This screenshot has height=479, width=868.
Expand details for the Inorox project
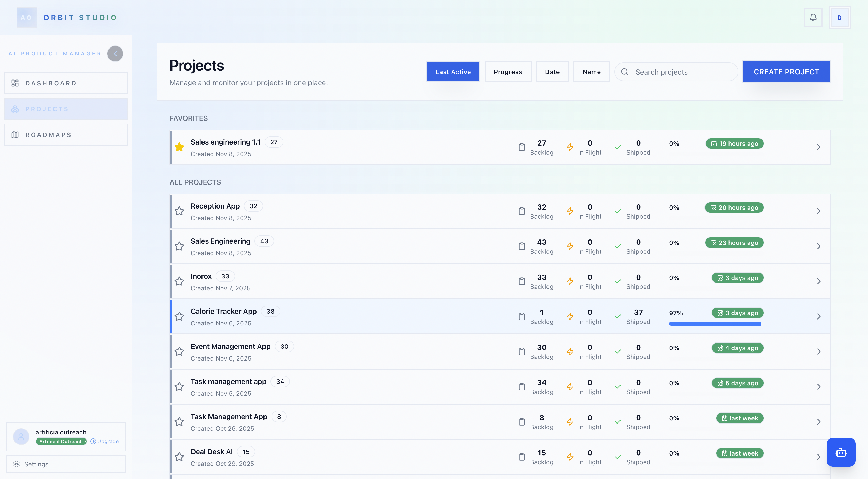819,281
